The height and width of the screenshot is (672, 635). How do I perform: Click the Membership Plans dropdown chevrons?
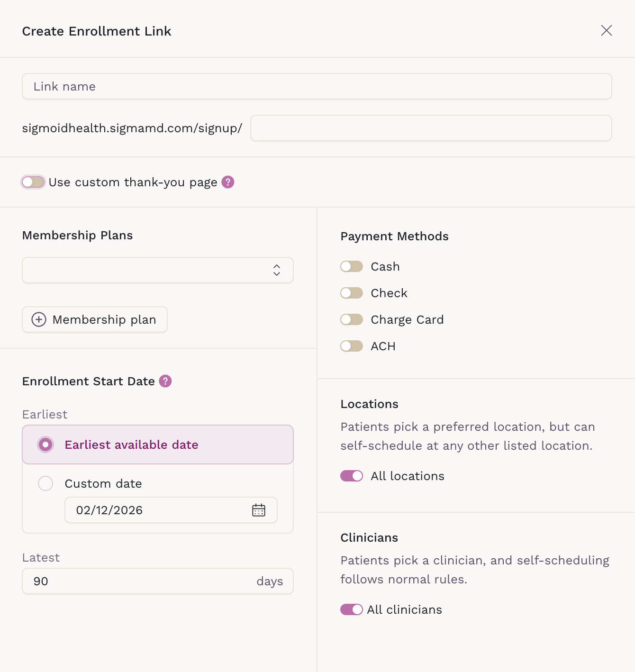pos(277,270)
